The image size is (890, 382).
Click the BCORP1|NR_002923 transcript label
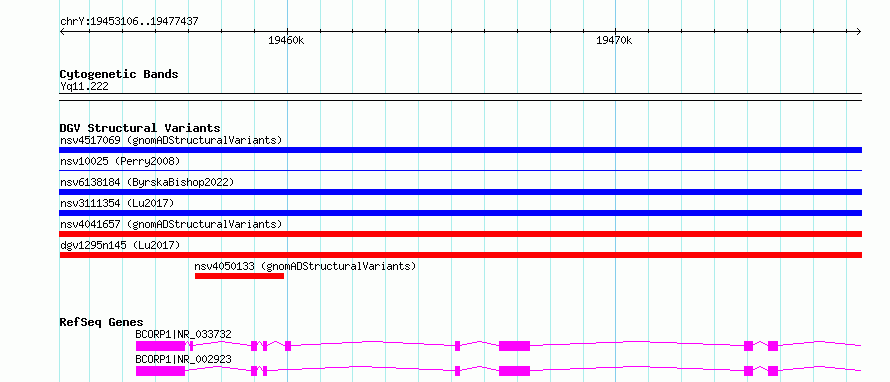[x=183, y=359]
